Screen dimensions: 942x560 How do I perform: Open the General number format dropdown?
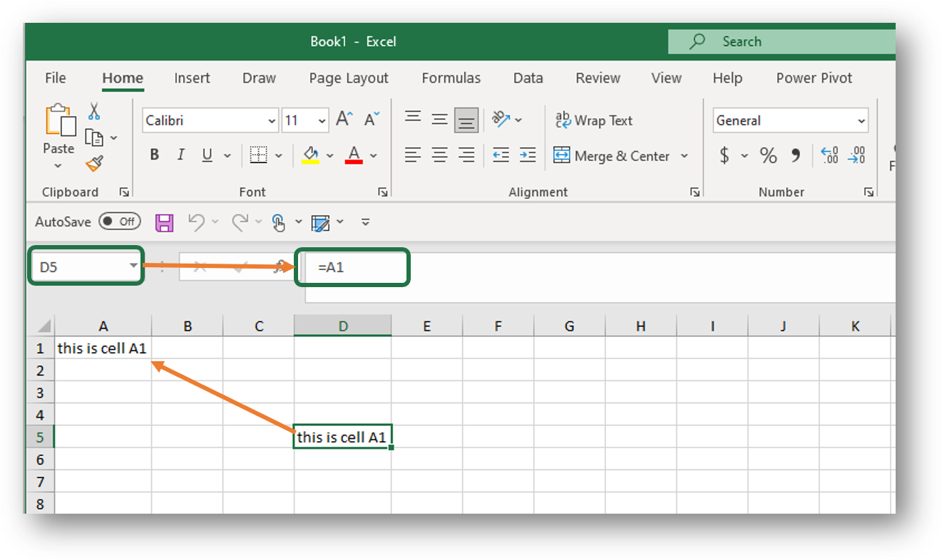(x=861, y=120)
